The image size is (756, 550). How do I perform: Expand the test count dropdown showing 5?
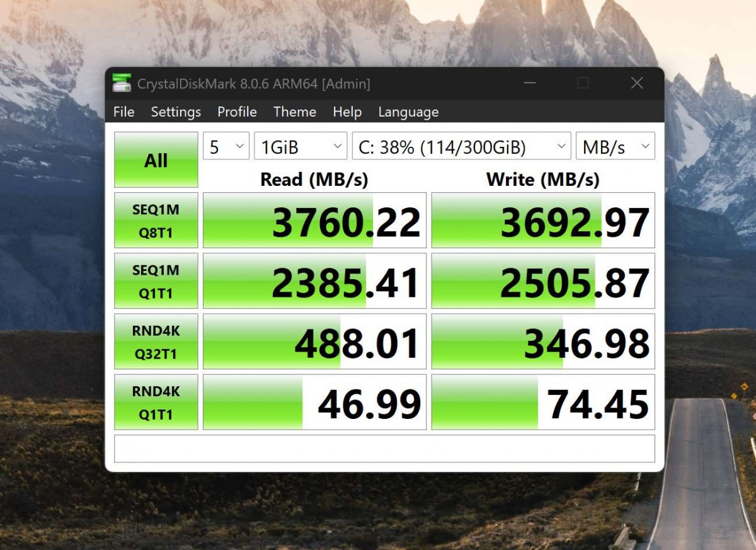coord(226,147)
